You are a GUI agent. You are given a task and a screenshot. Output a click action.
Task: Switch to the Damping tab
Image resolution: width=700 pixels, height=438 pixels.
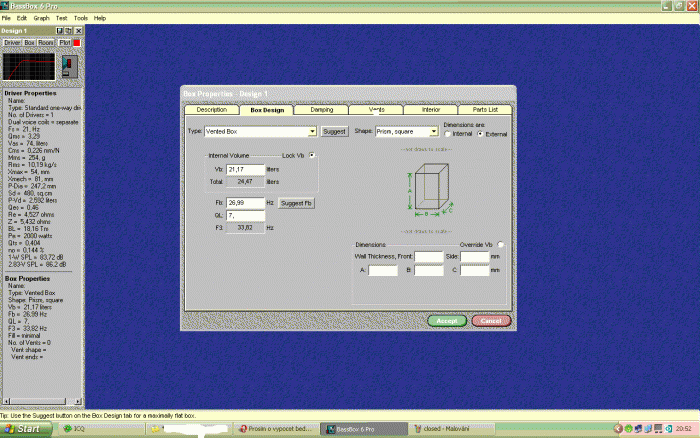click(x=321, y=109)
